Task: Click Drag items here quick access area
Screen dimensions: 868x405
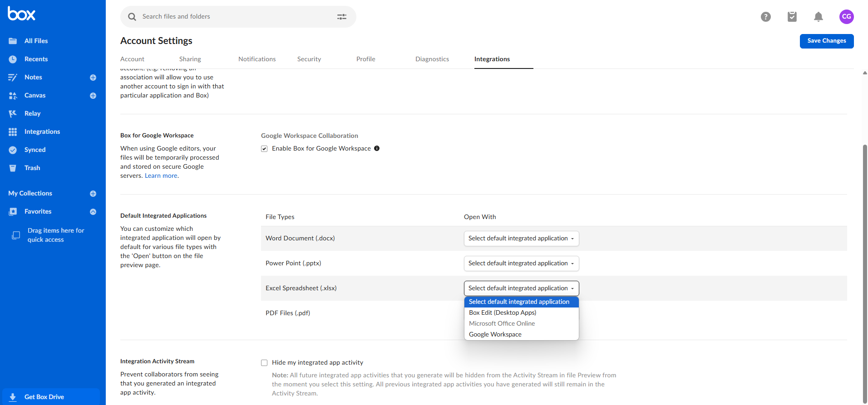Action: click(x=54, y=235)
